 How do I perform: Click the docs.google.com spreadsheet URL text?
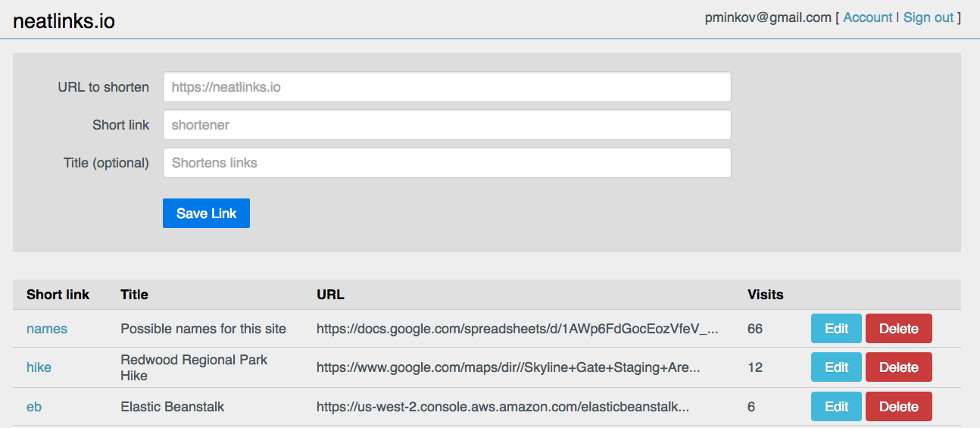pyautogui.click(x=517, y=329)
